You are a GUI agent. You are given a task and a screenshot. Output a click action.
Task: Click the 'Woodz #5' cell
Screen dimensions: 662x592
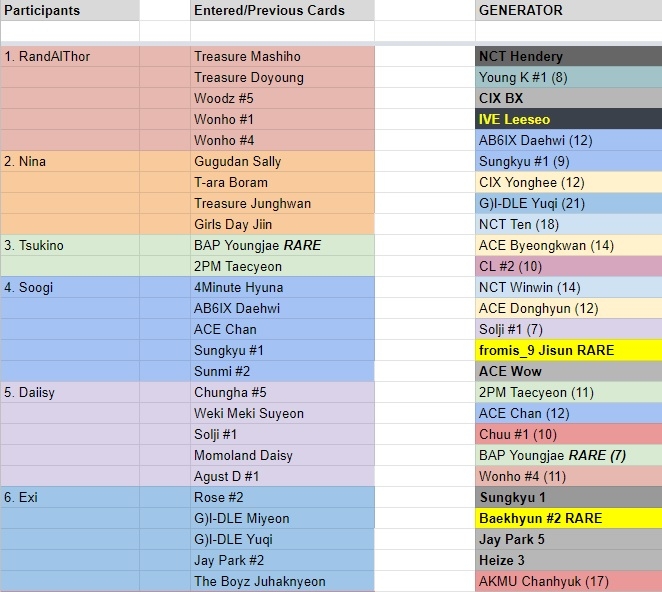pos(282,98)
